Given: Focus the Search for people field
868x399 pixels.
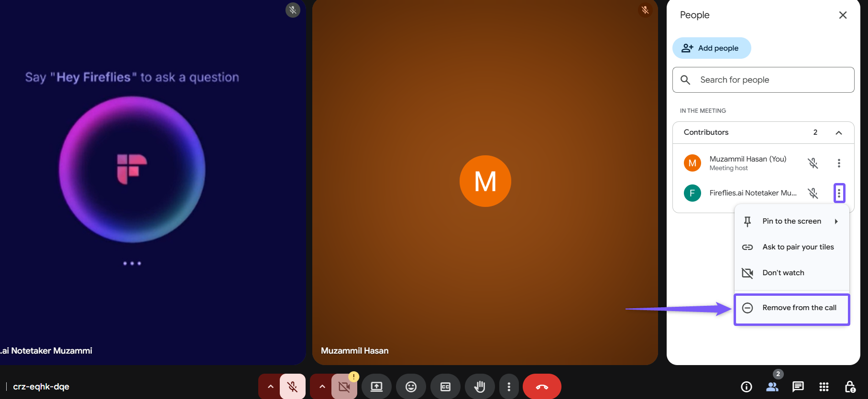Looking at the screenshot, I should [763, 80].
